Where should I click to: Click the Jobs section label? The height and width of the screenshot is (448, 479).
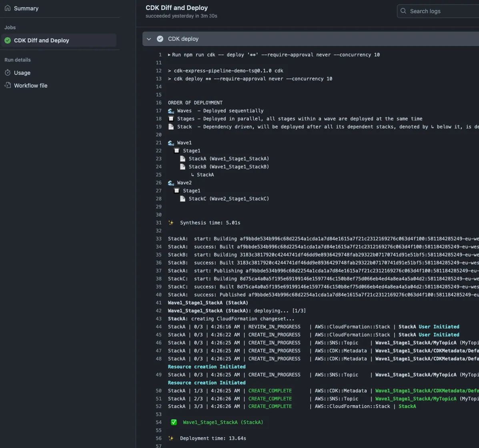coord(10,28)
